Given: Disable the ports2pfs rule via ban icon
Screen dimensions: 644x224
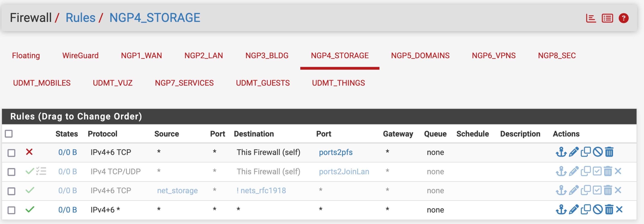Looking at the screenshot, I should pos(597,152).
